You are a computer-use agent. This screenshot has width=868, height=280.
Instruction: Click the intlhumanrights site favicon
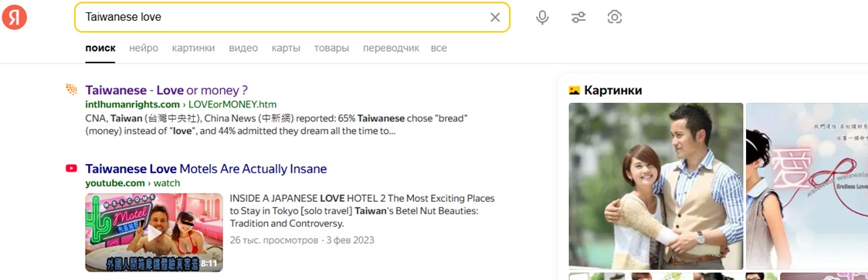tap(71, 90)
